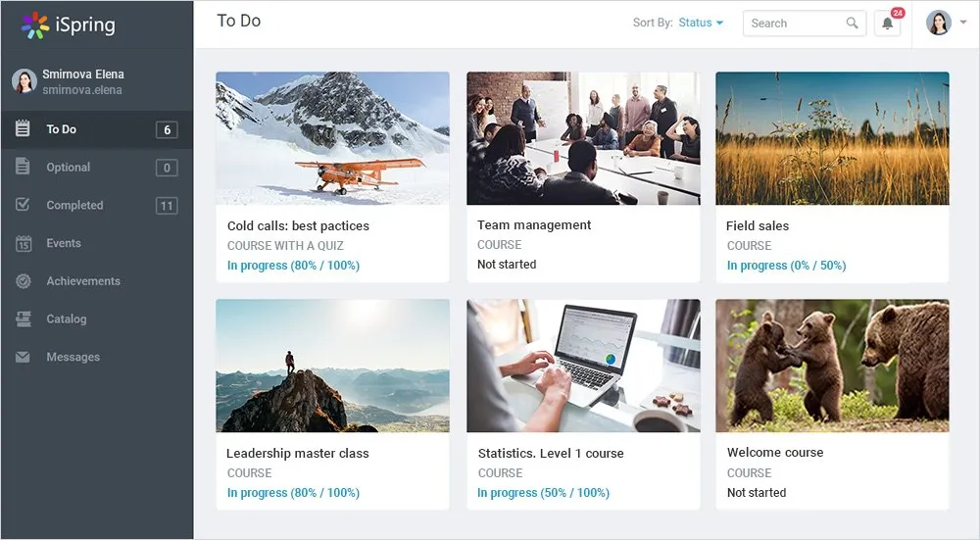Open the Field sales course link

point(758,225)
